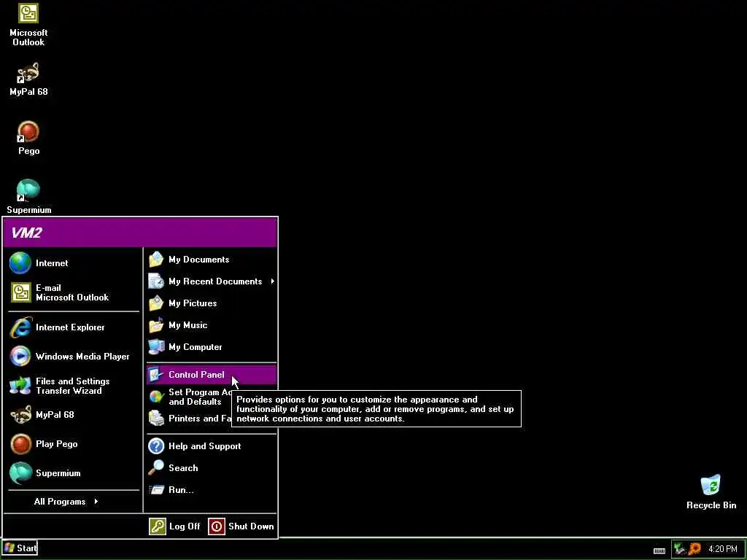The height and width of the screenshot is (560, 747).
Task: Click the Printers and Faxes icon
Action: coord(156,419)
